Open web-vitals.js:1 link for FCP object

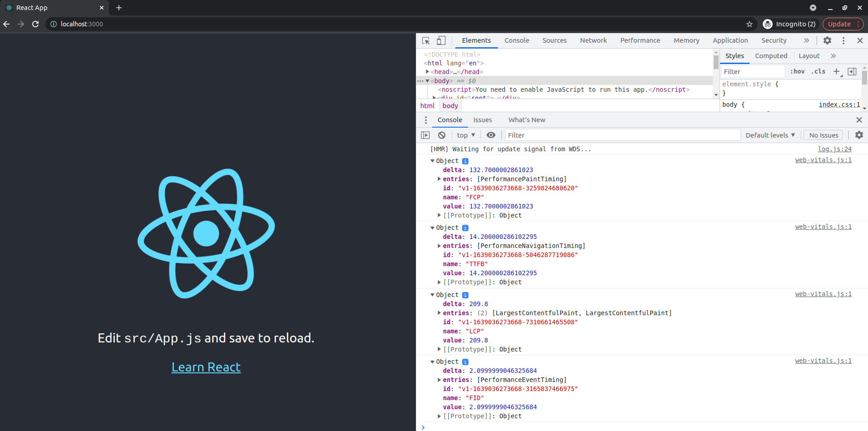pyautogui.click(x=823, y=160)
